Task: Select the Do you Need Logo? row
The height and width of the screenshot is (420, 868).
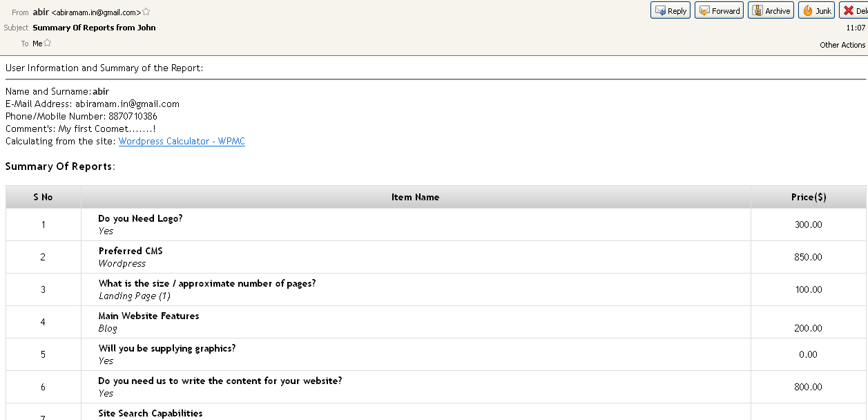Action: 140,218
